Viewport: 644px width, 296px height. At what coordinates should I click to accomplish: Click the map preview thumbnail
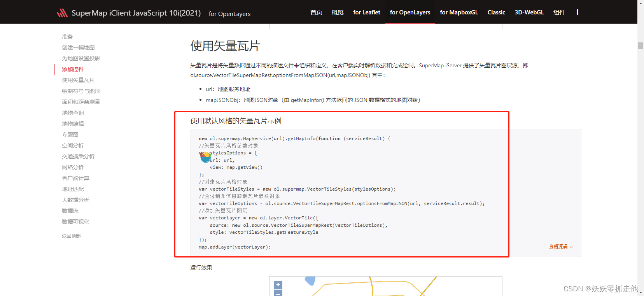click(385, 286)
